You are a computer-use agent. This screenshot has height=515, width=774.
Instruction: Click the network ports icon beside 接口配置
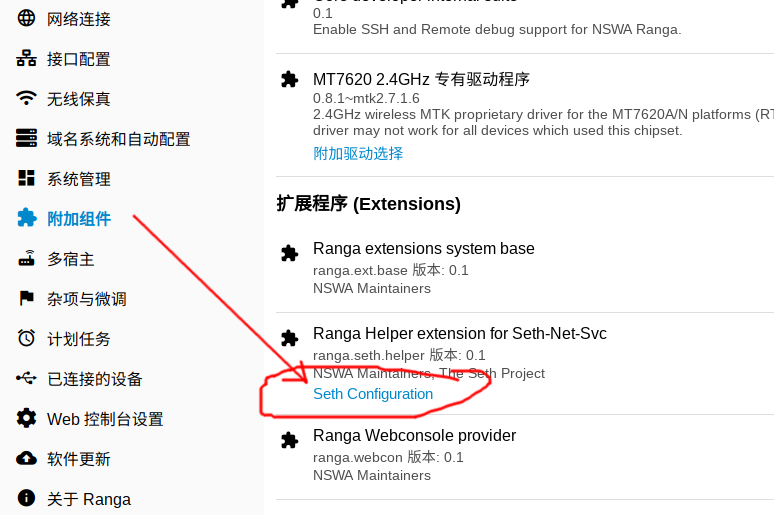[26, 58]
